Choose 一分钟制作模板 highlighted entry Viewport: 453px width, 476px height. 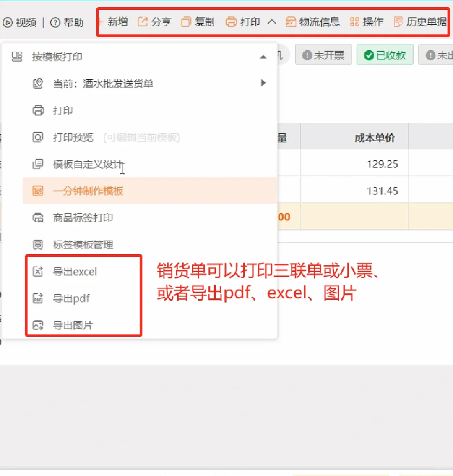pos(150,191)
